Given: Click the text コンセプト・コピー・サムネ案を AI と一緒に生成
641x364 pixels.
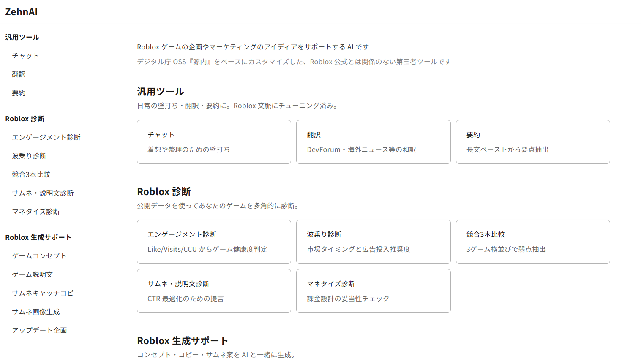Looking at the screenshot, I should pos(216,355).
